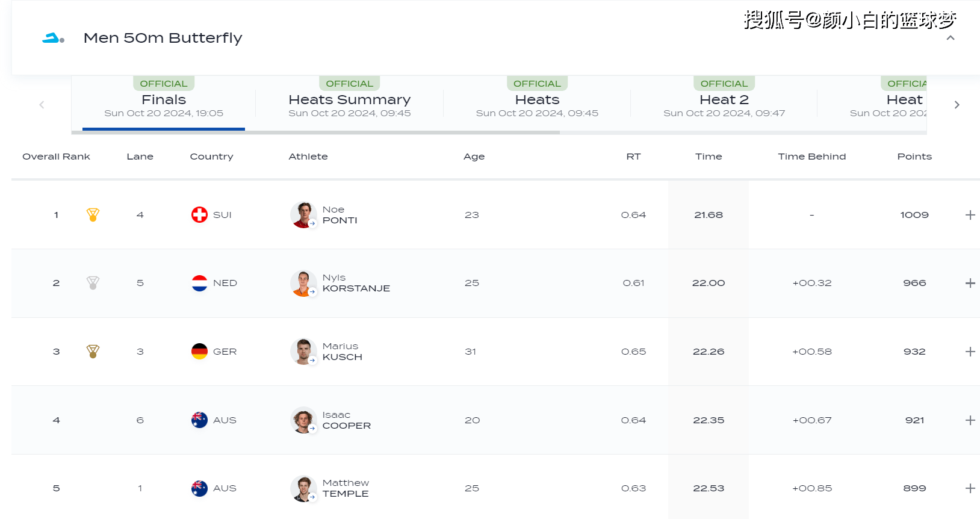Screen dimensions: 980x519
Task: Open the Nyls KORSTANJE athlete link
Action: click(x=356, y=283)
